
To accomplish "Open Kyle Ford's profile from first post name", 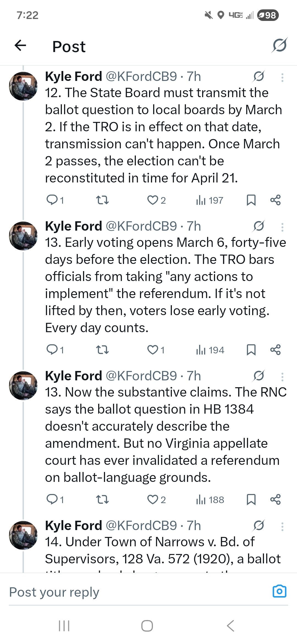I will point(73,77).
